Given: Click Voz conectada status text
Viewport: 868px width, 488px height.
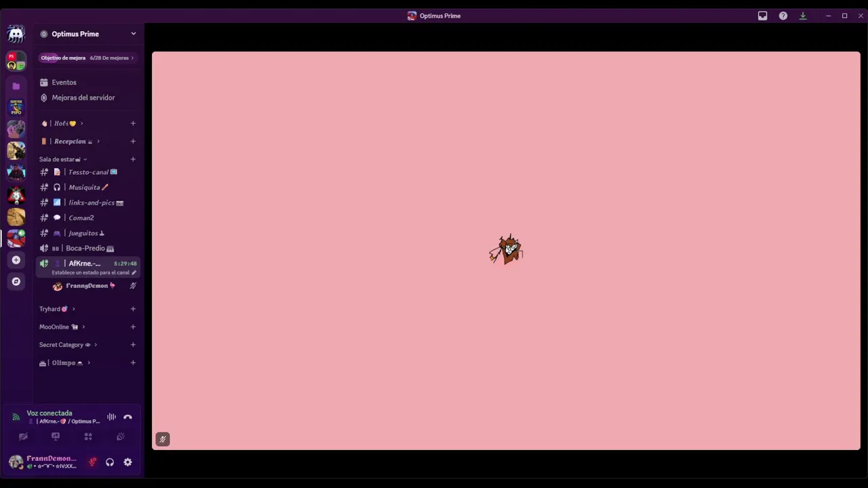Looking at the screenshot, I should point(50,413).
